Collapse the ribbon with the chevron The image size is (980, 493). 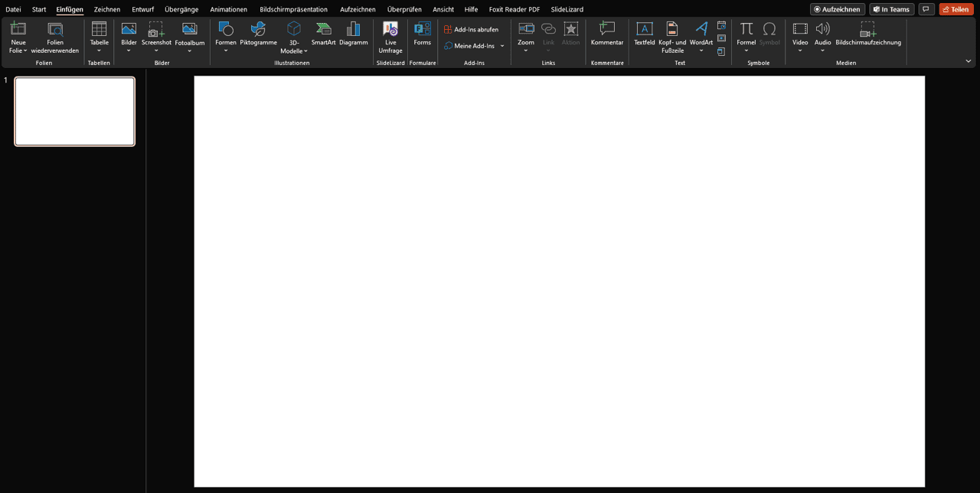968,61
